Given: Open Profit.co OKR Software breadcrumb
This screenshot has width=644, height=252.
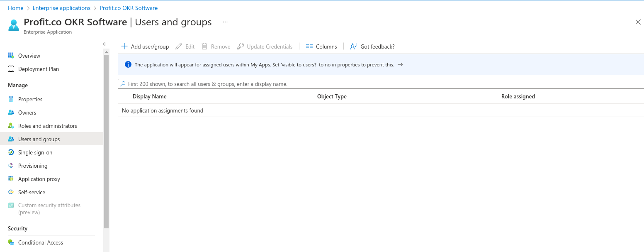Looking at the screenshot, I should [x=129, y=8].
